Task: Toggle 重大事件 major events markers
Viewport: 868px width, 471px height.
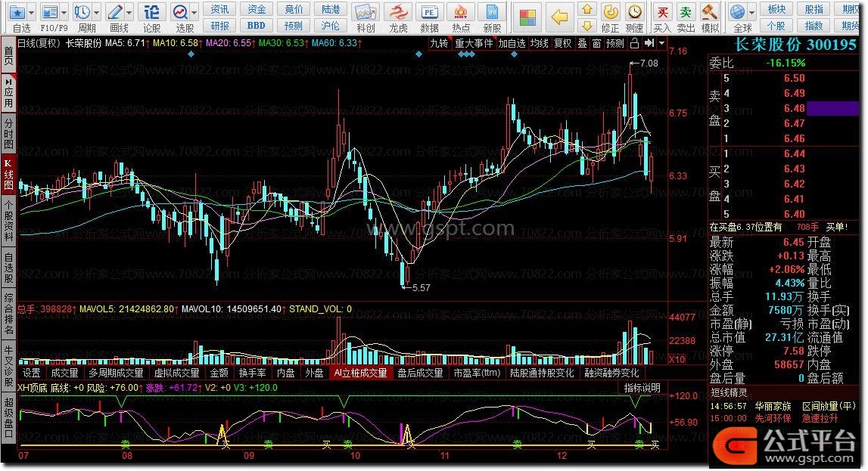Action: click(473, 43)
